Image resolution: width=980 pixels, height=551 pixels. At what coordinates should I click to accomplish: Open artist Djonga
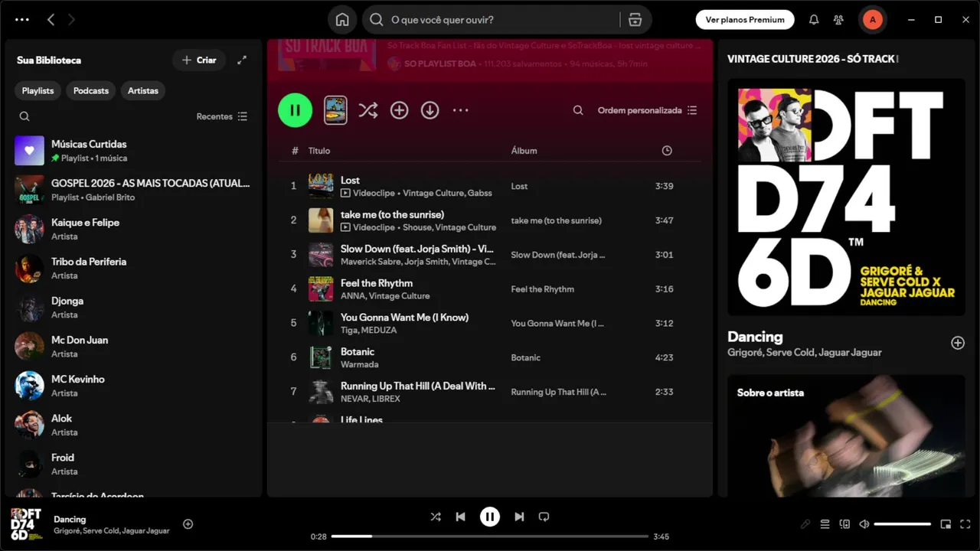(134, 308)
